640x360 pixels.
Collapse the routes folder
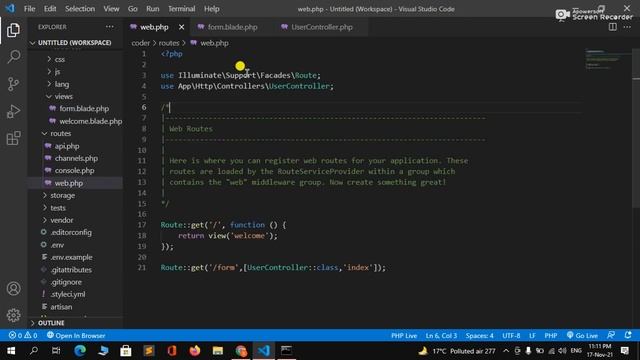[x=60, y=133]
